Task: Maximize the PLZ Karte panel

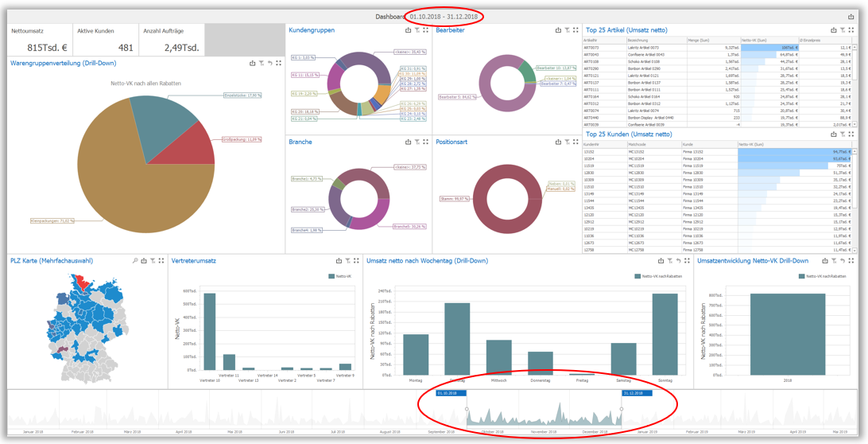Action: click(x=161, y=260)
